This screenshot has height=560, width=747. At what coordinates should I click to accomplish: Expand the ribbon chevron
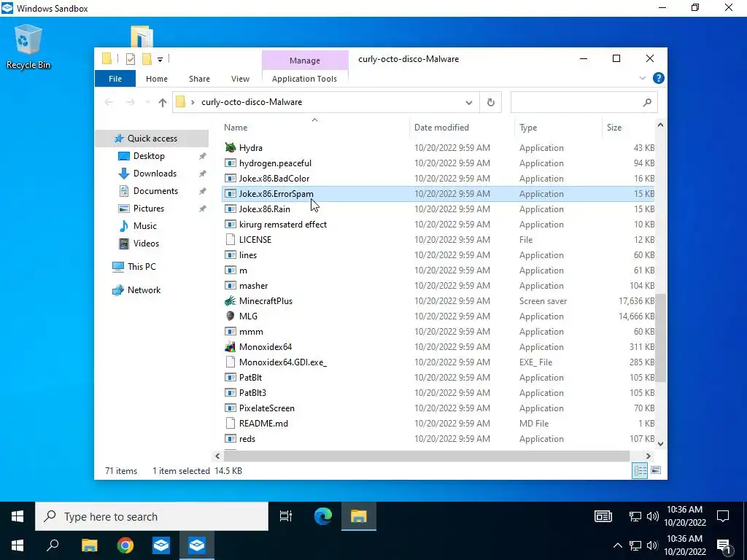click(x=642, y=78)
